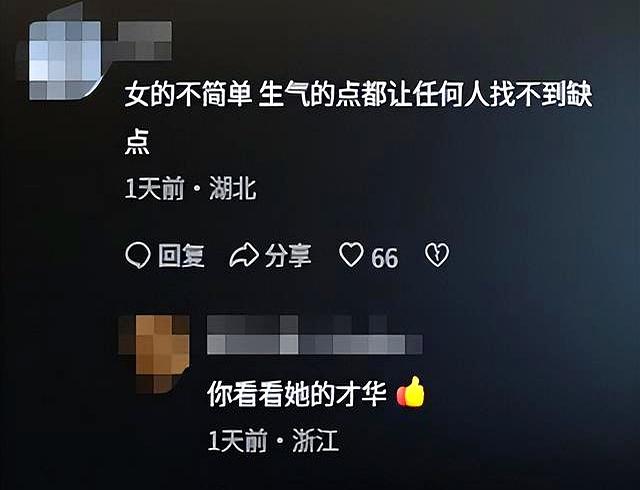Viewport: 640px width, 490px height.
Task: Like the comment with heart icon
Action: pyautogui.click(x=351, y=255)
